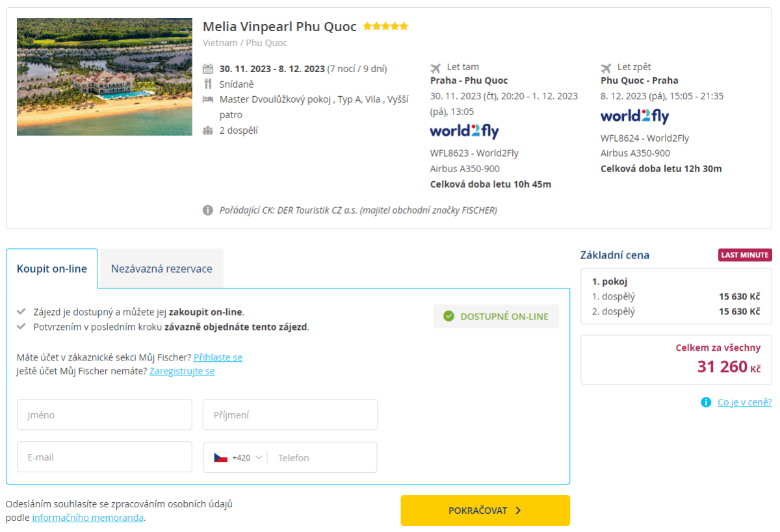Open the Melia Vinpearl hotel photo
The height and width of the screenshot is (532, 780).
coord(105,77)
